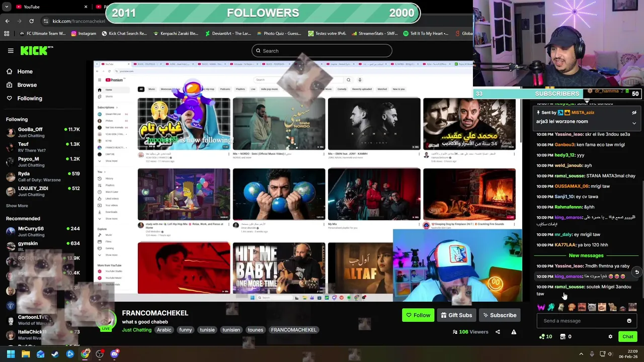644x362 pixels.
Task: Open Discord from the taskbar
Action: 114,354
